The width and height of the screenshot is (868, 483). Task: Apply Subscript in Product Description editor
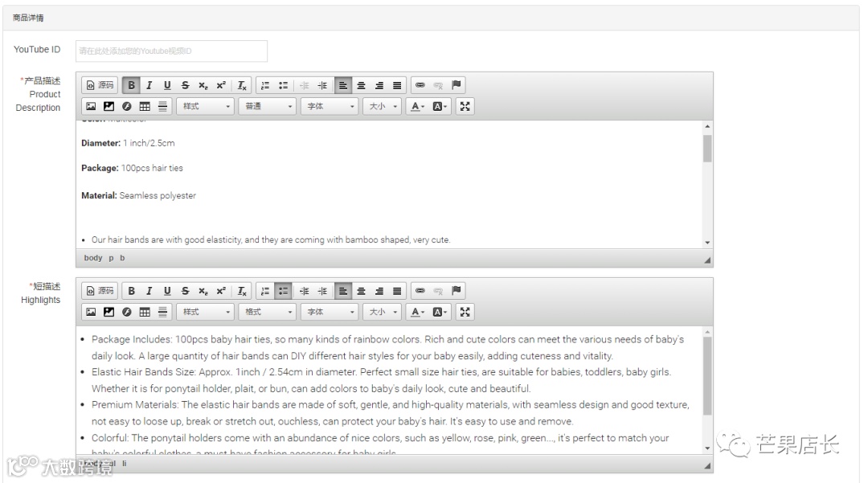203,85
